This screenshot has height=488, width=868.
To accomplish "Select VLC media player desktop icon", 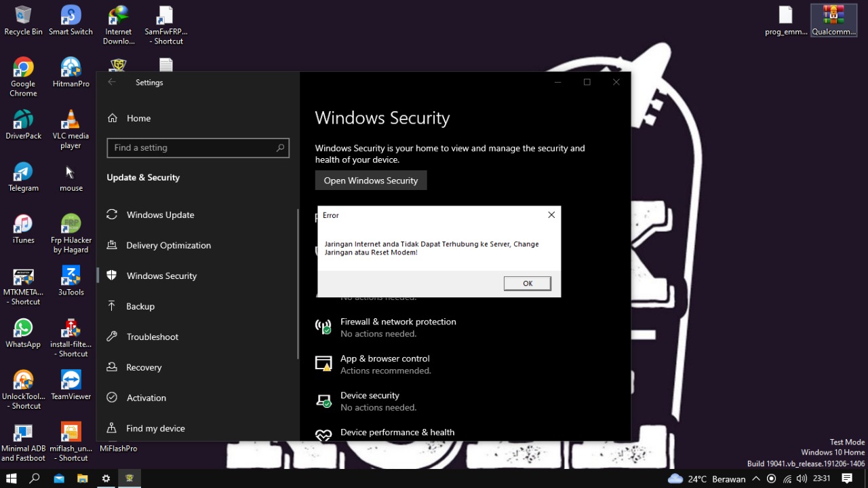I will tap(71, 129).
